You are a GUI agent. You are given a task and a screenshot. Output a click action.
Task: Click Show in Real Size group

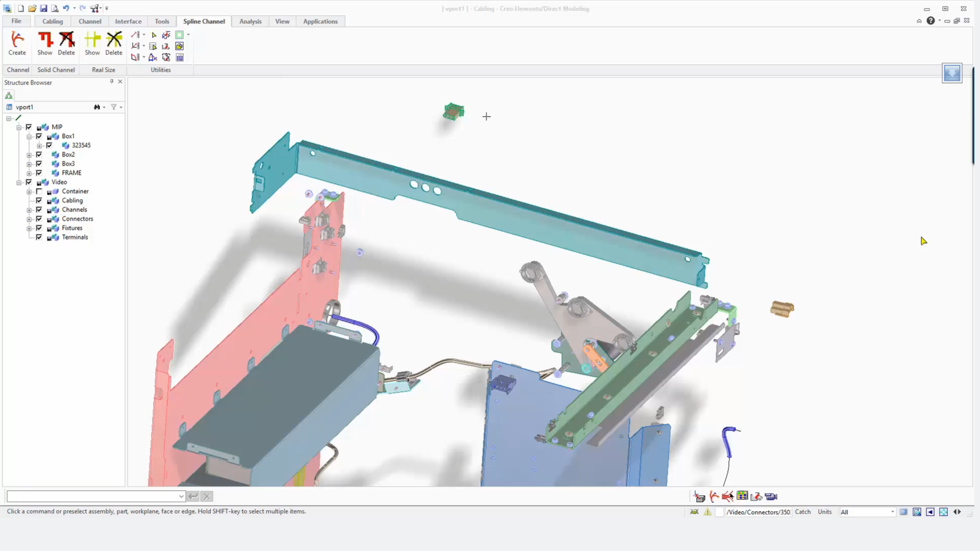pos(92,43)
